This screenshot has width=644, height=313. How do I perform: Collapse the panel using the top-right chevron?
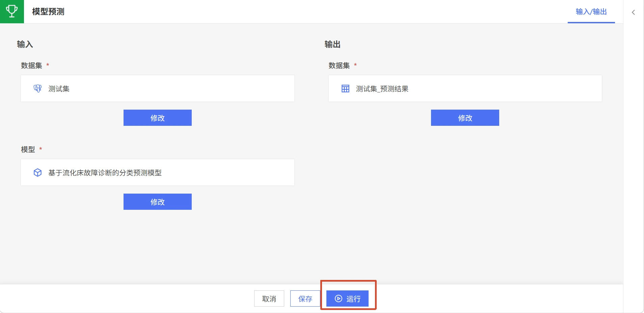click(x=633, y=12)
